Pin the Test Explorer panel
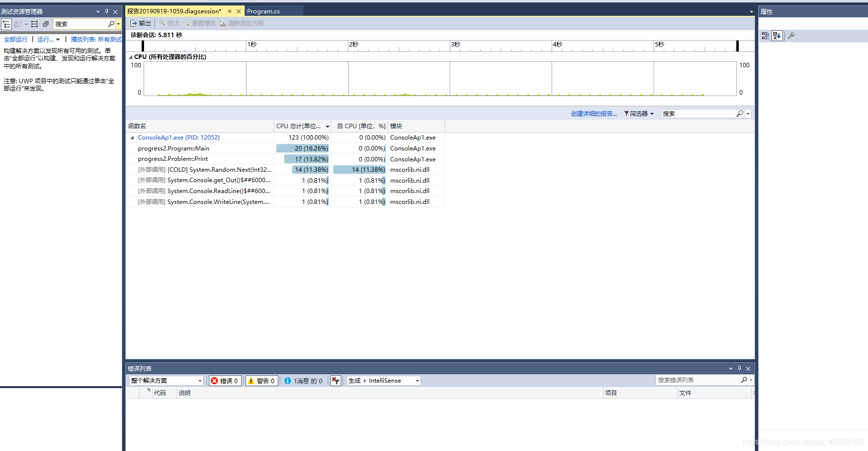The width and height of the screenshot is (868, 451). click(x=106, y=11)
